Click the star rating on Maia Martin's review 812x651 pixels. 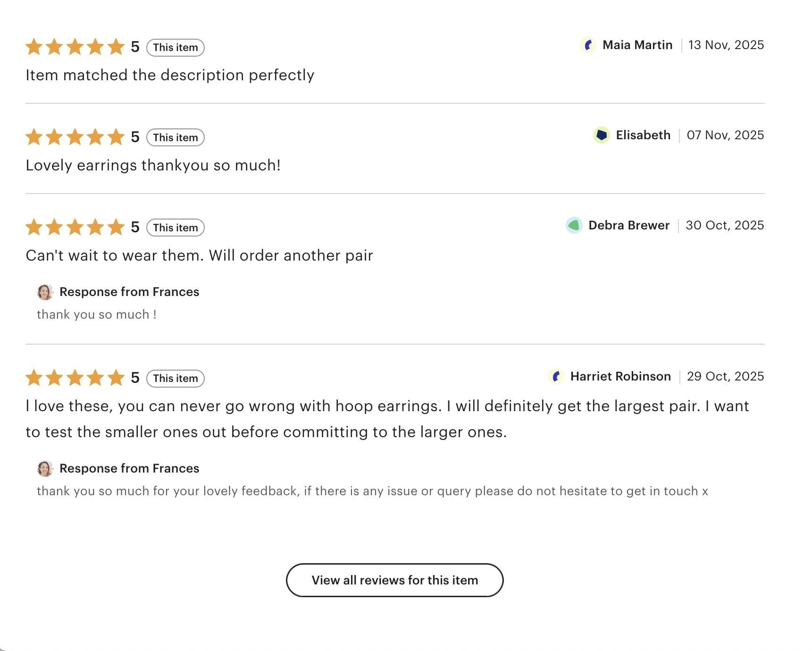(75, 47)
